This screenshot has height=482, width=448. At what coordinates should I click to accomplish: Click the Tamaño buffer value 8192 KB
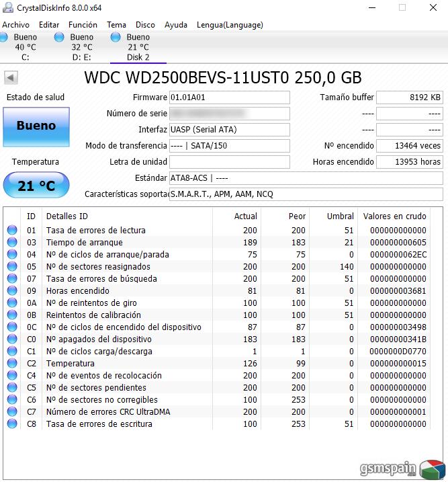point(410,97)
